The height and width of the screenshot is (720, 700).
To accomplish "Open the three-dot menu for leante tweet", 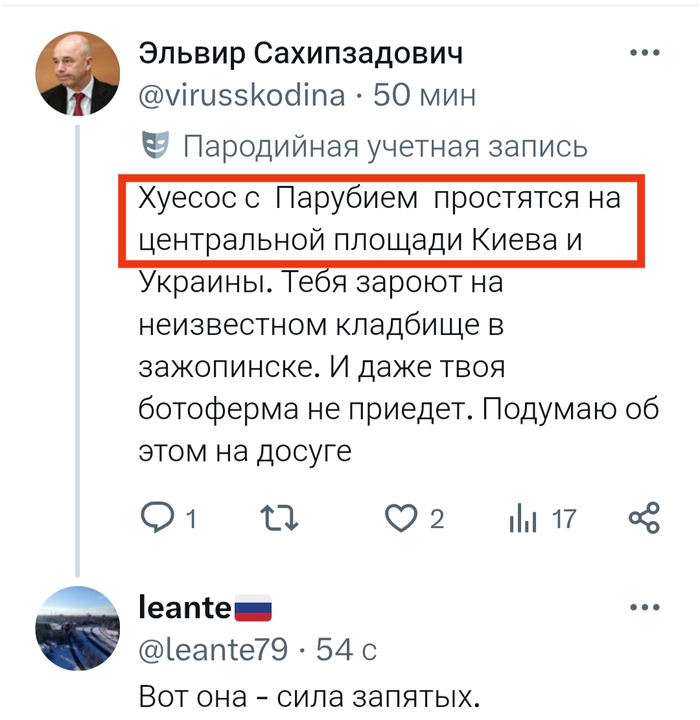I will click(644, 607).
